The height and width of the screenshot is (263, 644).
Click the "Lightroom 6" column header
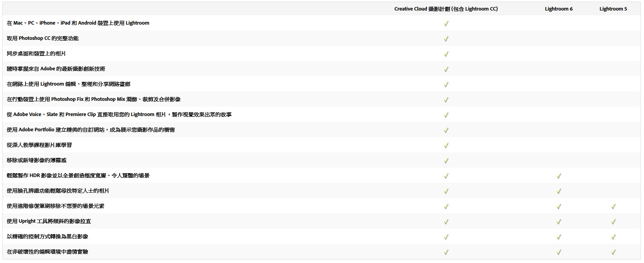pos(559,9)
